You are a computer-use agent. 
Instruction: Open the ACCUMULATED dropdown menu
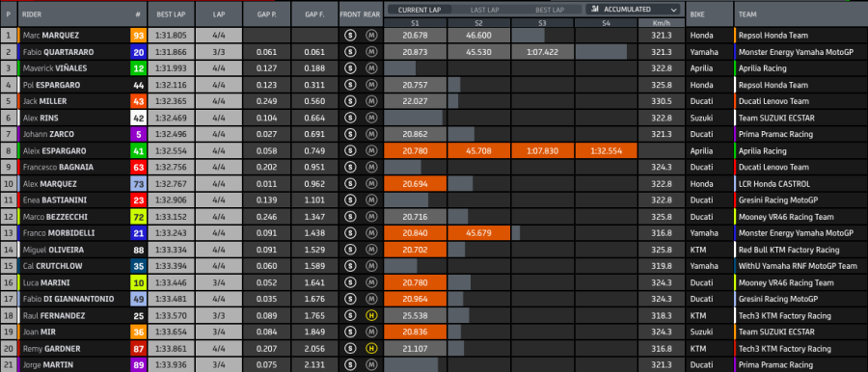[x=633, y=10]
